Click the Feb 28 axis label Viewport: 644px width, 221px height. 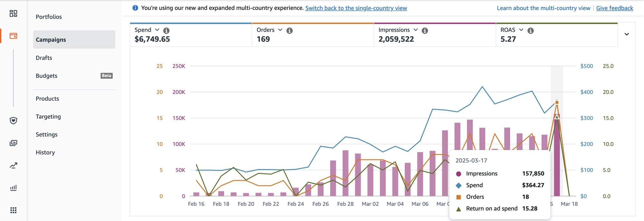click(346, 204)
